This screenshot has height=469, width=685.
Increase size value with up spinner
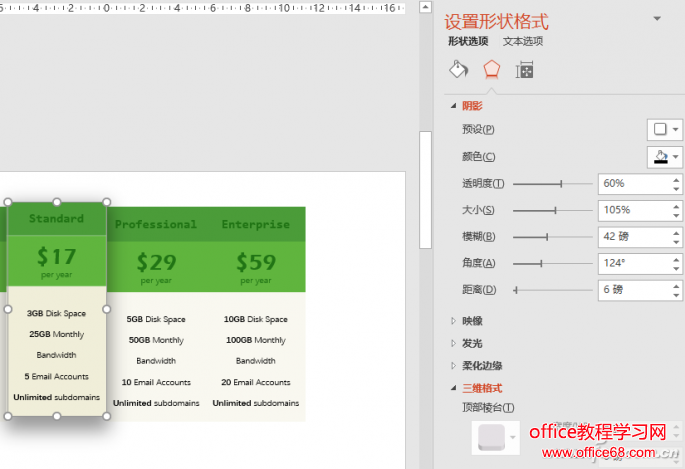pos(676,206)
